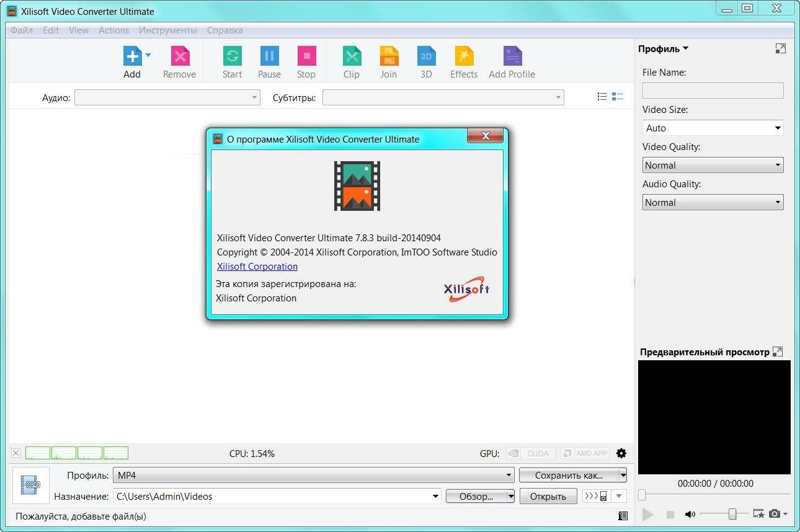
Task: Open the Файл menu
Action: [22, 30]
